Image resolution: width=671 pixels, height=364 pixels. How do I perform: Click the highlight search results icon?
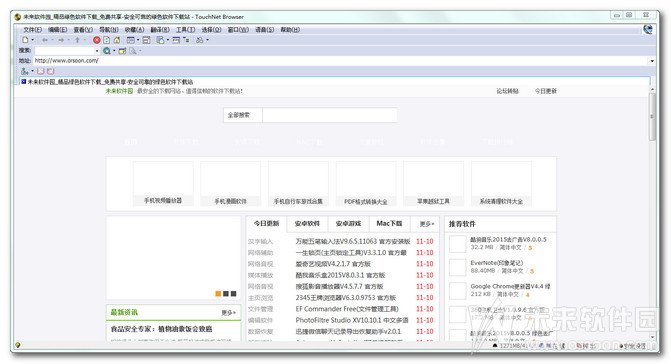122,50
